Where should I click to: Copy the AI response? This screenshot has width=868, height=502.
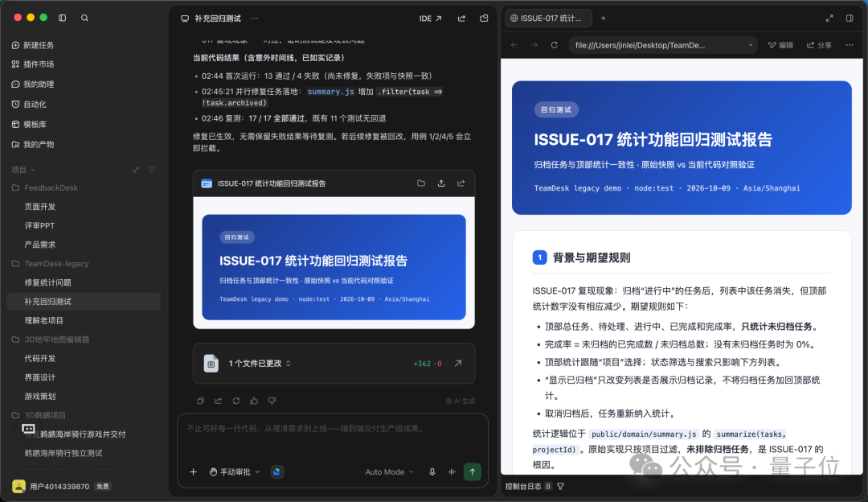tap(200, 401)
